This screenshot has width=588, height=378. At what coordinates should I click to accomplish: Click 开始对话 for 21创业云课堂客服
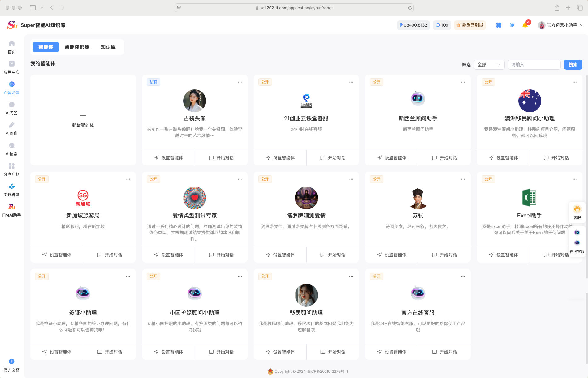click(x=333, y=158)
